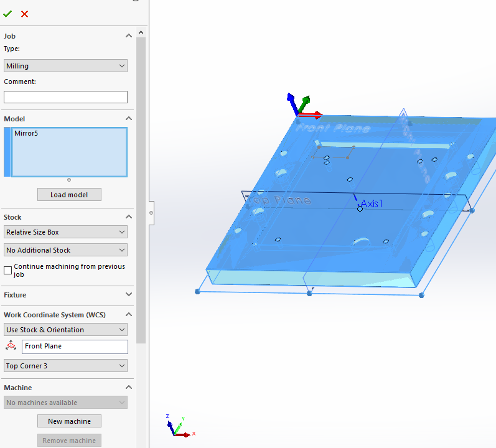This screenshot has height=448, width=496.
Task: Select the Axis1 point in the model
Action: (x=360, y=208)
